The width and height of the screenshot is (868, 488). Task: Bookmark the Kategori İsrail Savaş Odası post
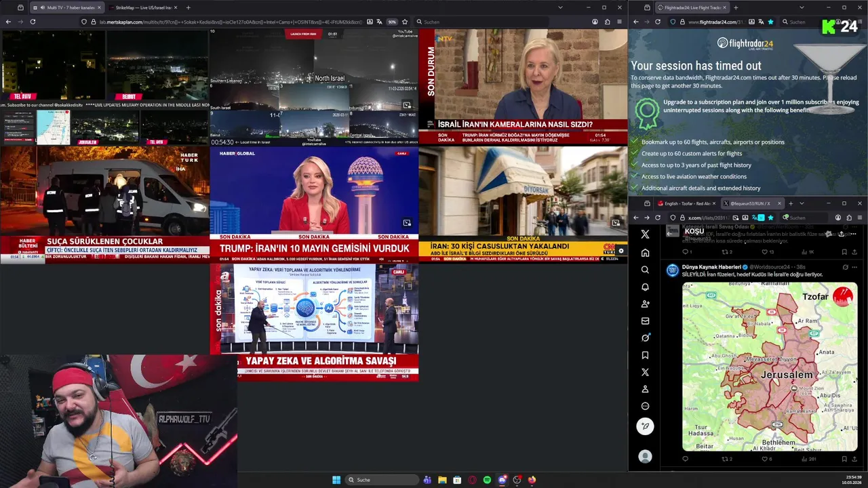[x=844, y=251]
